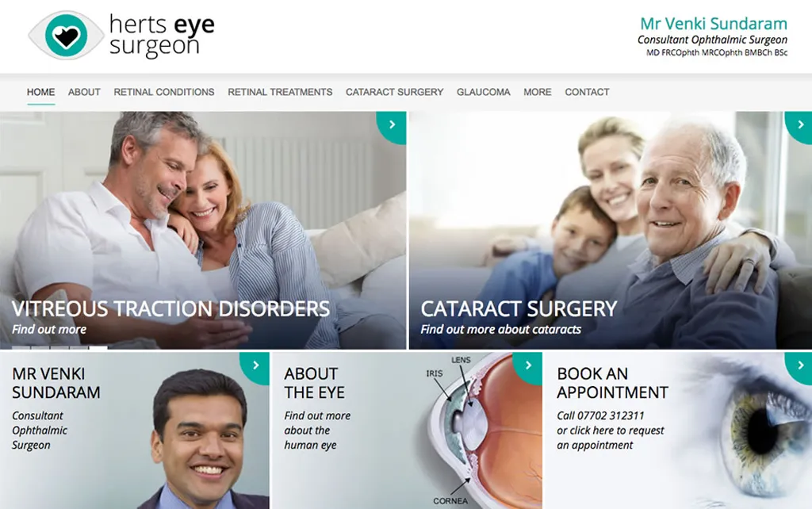This screenshot has width=812, height=509.
Task: Select the last slide indicator on carousel
Action: pyautogui.click(x=98, y=348)
